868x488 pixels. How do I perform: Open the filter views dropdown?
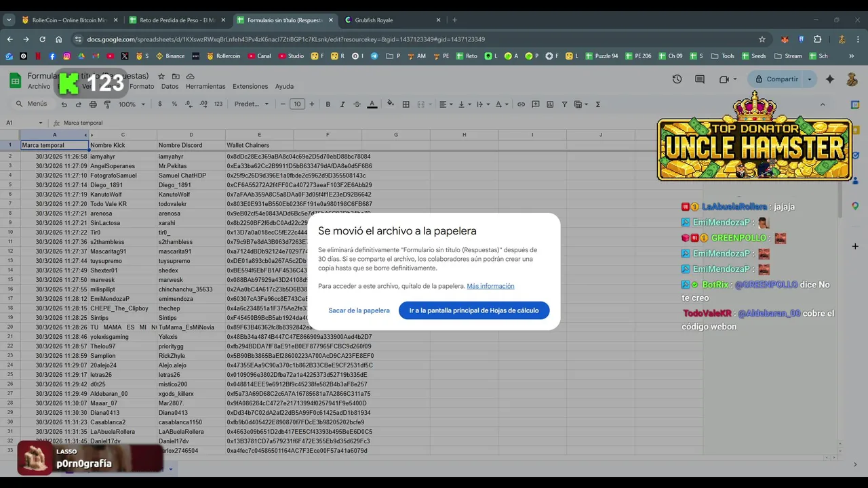(x=581, y=104)
